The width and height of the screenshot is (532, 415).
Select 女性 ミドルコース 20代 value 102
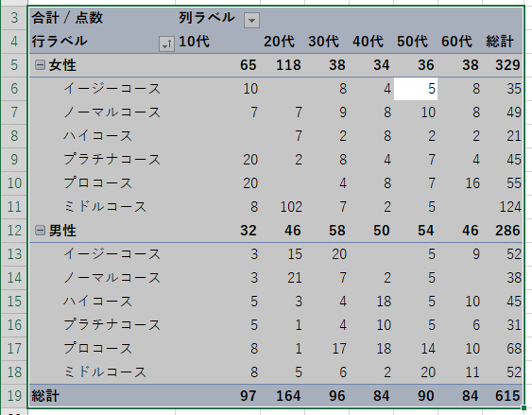pos(283,207)
